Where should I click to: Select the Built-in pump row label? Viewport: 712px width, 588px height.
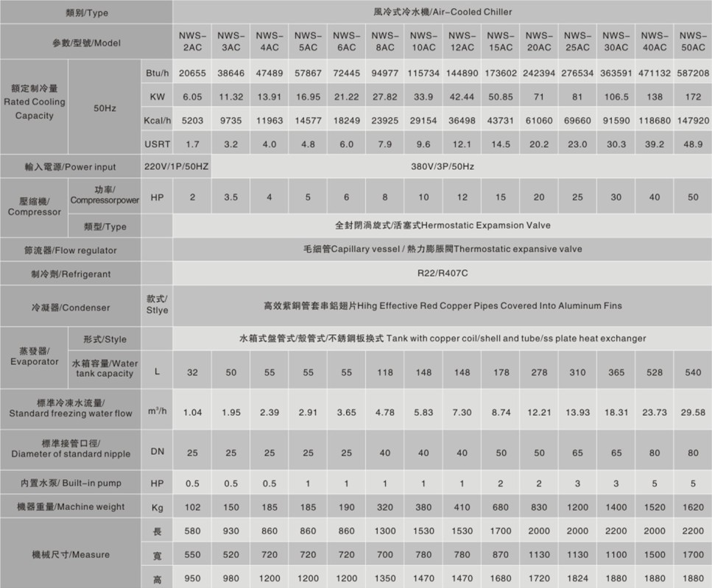click(70, 483)
